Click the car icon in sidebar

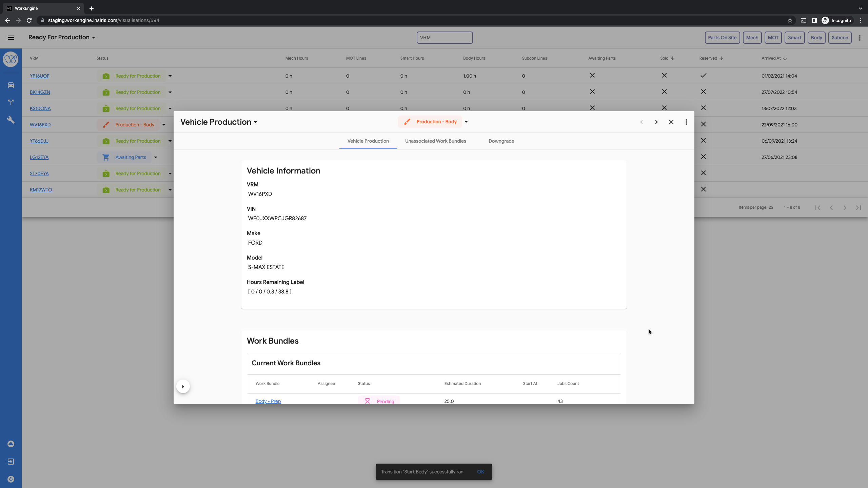tap(11, 85)
